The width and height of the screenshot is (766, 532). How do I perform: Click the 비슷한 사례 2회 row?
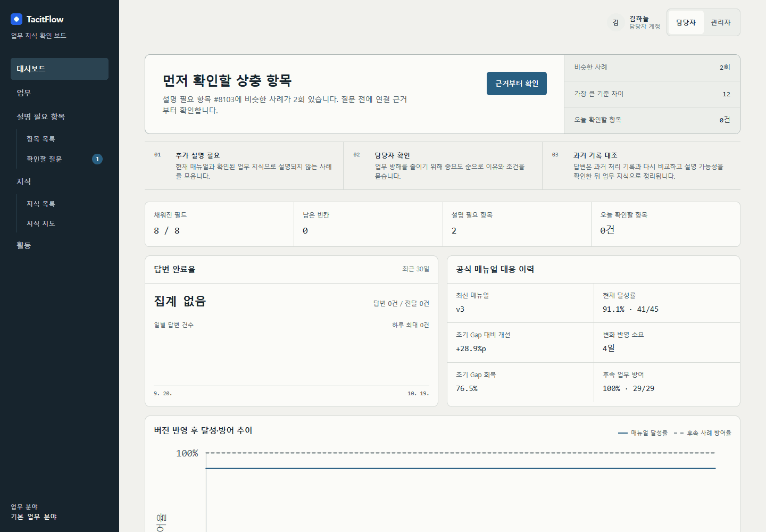click(x=652, y=68)
